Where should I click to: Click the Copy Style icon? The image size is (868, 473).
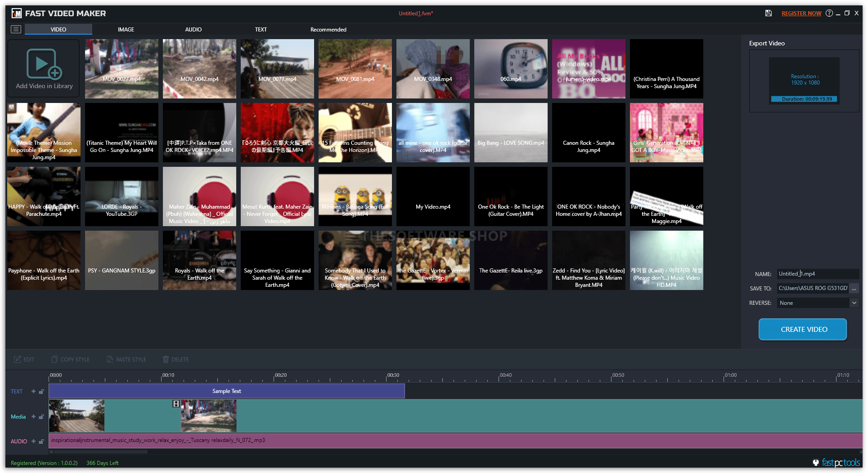(x=54, y=359)
